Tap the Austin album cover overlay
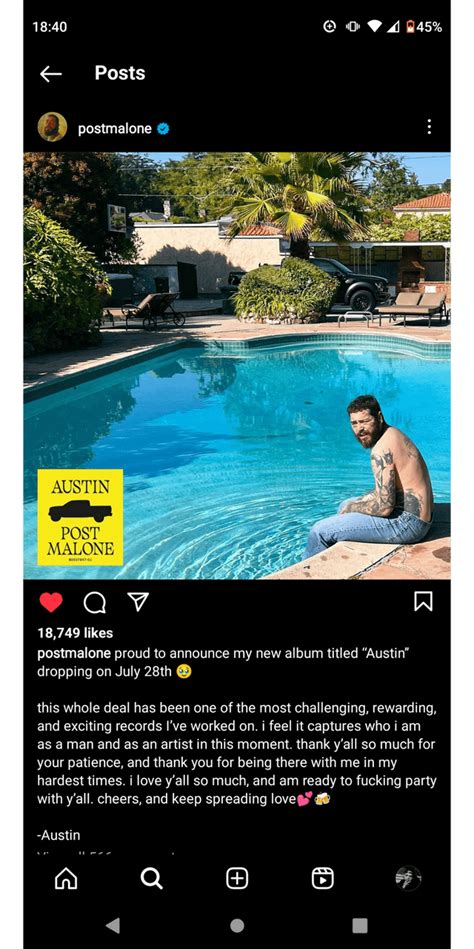The height and width of the screenshot is (949, 474). [80, 517]
